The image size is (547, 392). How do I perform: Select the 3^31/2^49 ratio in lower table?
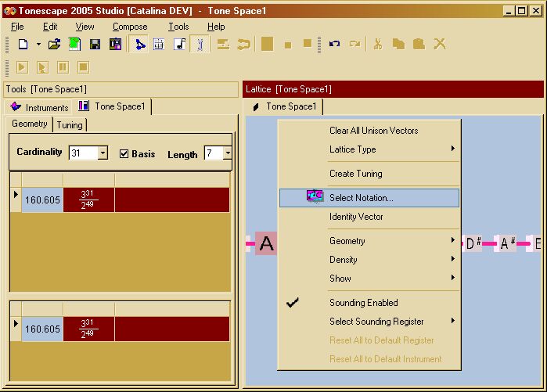click(x=88, y=329)
